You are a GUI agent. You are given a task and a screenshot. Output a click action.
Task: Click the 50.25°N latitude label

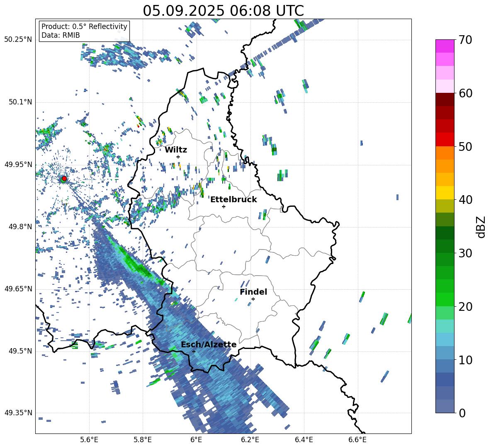point(18,40)
